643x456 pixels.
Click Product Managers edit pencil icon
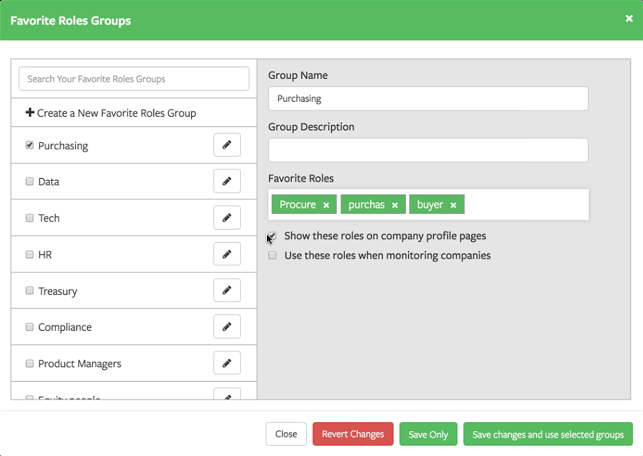click(227, 363)
